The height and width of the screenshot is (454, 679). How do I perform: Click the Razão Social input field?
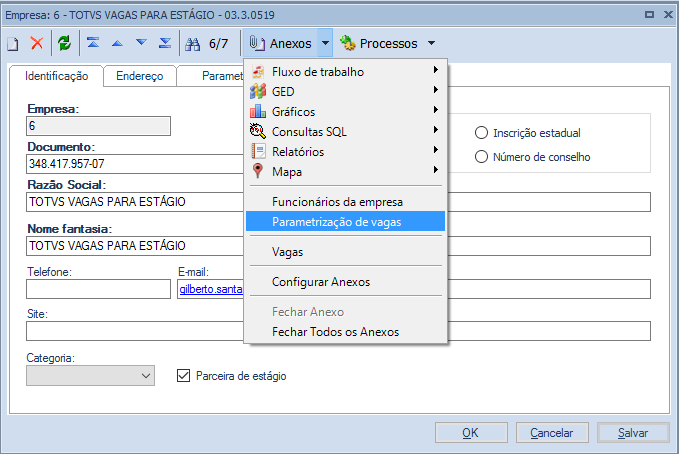coord(135,202)
